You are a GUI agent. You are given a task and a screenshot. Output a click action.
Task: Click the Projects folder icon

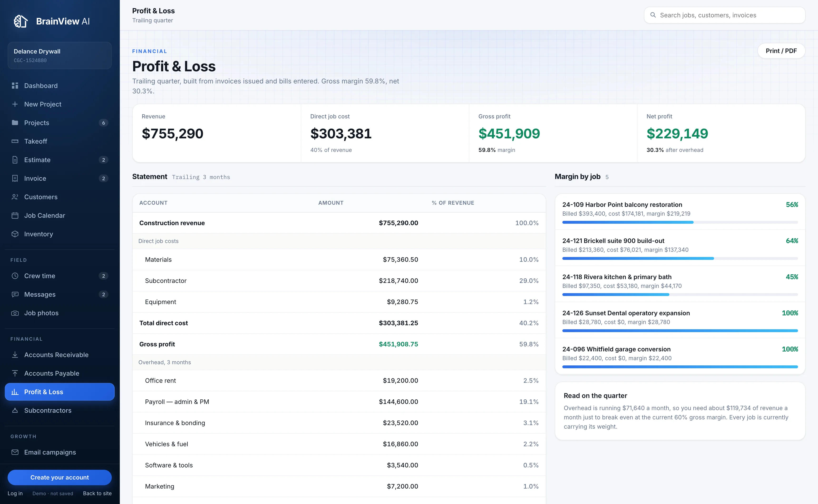(15, 123)
